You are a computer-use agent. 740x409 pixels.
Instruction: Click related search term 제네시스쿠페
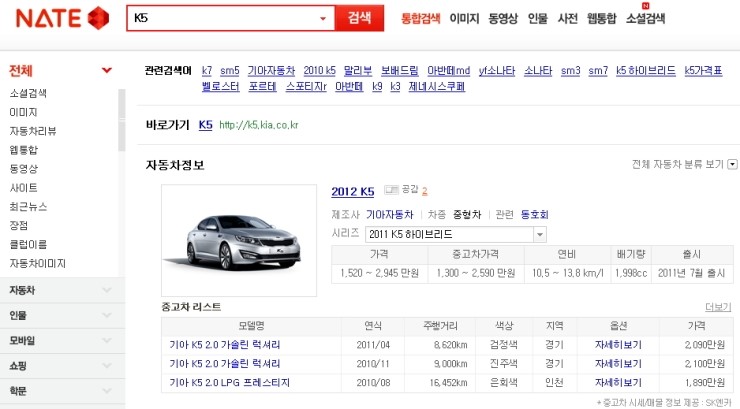click(437, 87)
